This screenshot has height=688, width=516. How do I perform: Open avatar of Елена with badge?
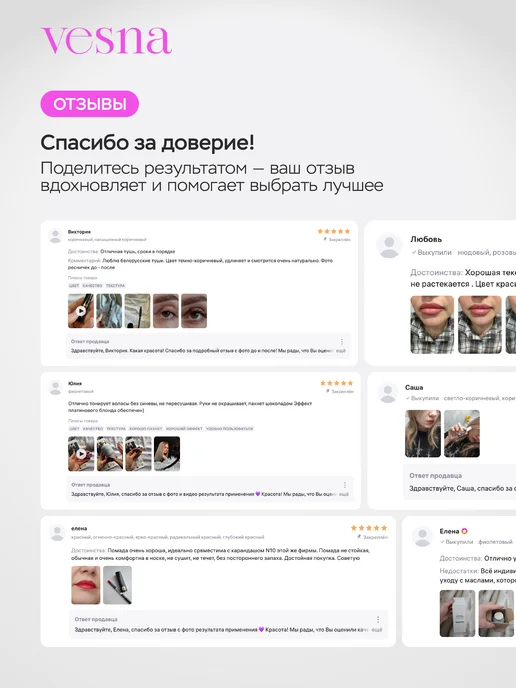point(423,537)
